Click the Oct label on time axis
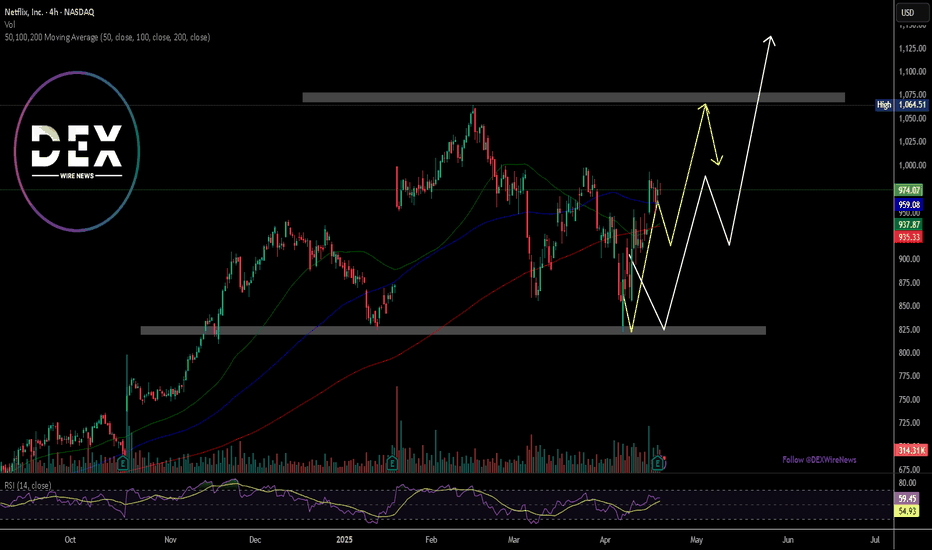Screen dimensions: 932x550 pyautogui.click(x=70, y=540)
